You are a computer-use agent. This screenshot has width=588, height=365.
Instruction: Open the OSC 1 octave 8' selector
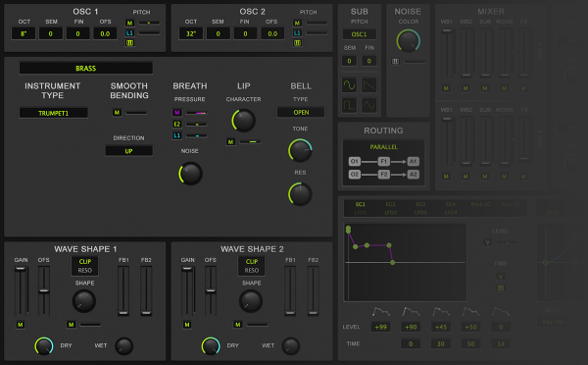click(24, 33)
